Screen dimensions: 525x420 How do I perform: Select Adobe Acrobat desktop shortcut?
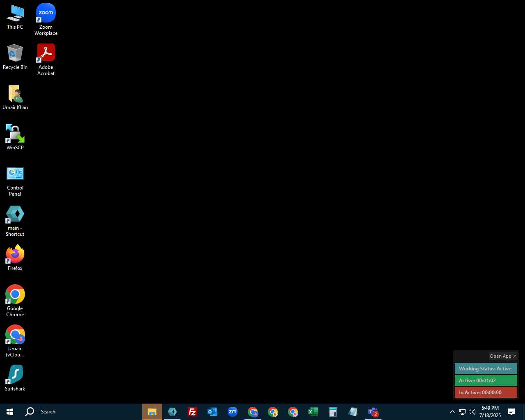[46, 60]
